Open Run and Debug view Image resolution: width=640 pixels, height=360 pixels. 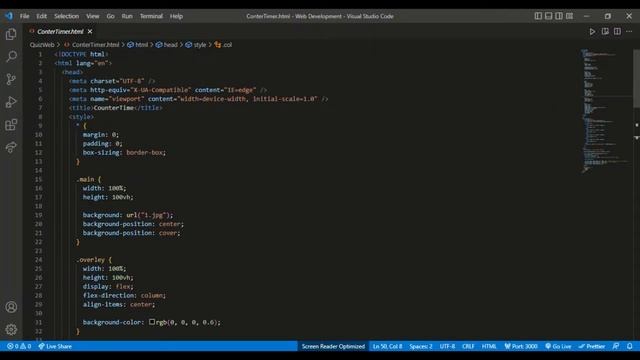point(11,102)
